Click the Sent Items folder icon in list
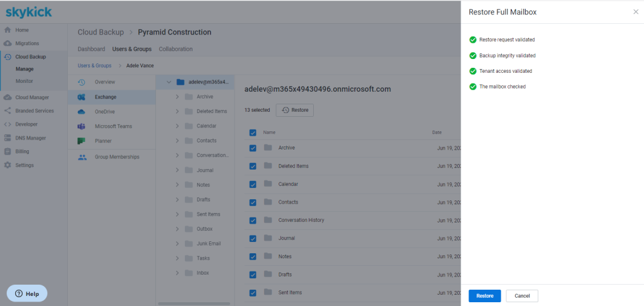The height and width of the screenshot is (306, 644). (x=268, y=292)
